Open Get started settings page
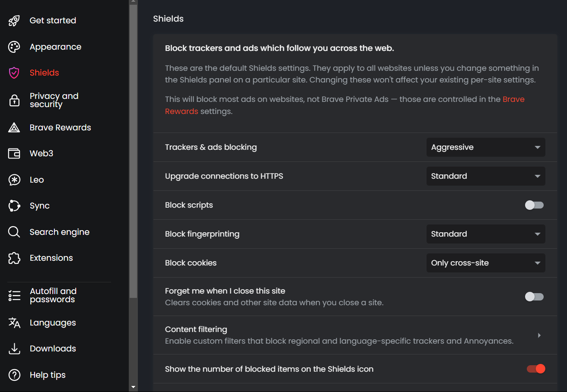The height and width of the screenshot is (392, 567). [53, 21]
